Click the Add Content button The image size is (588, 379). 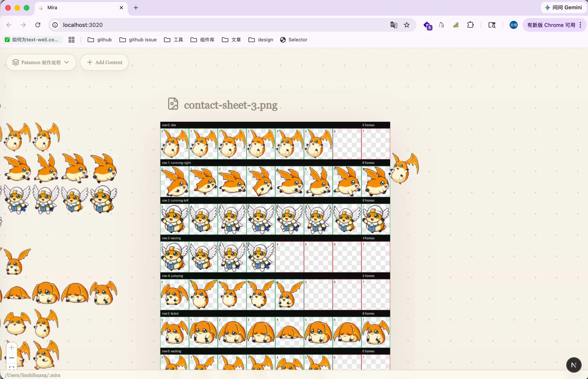click(x=104, y=62)
